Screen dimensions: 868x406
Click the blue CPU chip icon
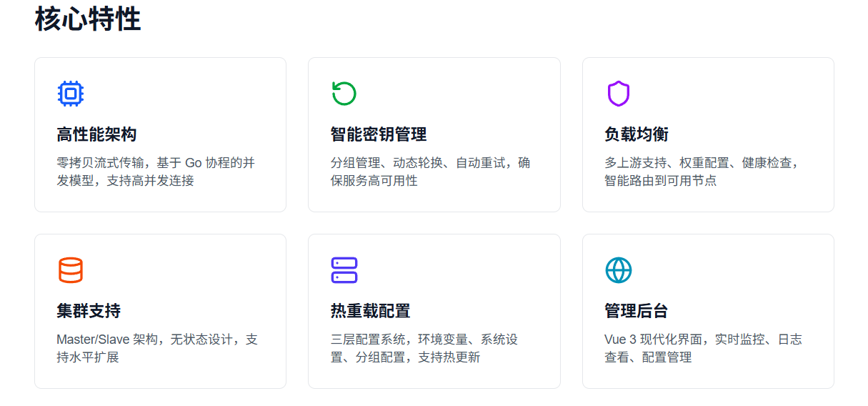coord(70,94)
